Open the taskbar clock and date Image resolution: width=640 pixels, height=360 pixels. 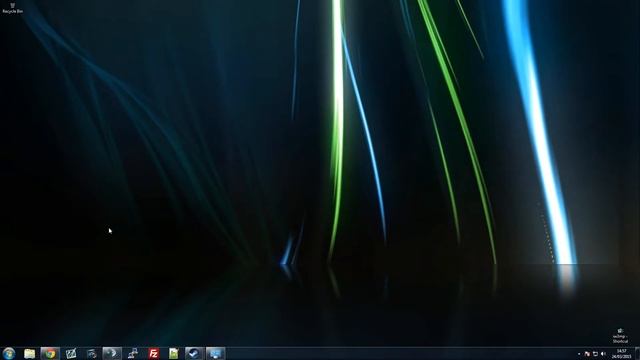point(621,354)
